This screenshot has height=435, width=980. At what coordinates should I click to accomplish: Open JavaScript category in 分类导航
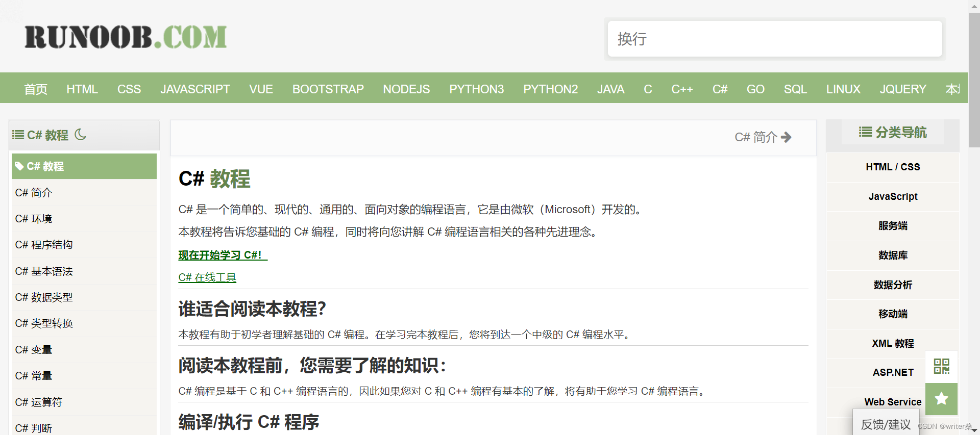tap(893, 196)
